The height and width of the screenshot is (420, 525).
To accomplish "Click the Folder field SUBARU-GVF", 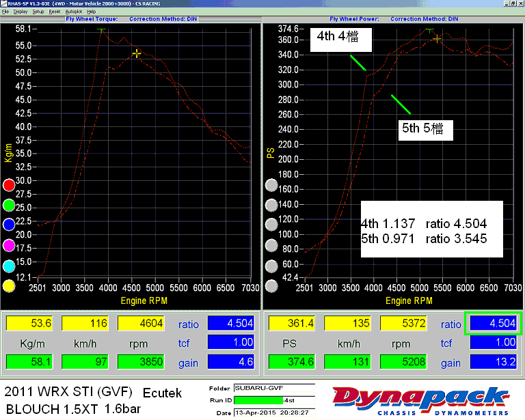I will pyautogui.click(x=274, y=388).
